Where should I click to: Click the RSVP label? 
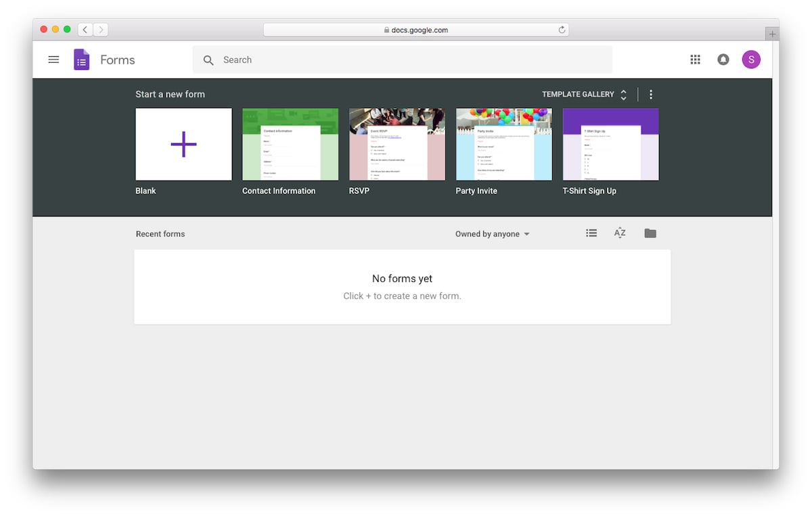pyautogui.click(x=359, y=191)
